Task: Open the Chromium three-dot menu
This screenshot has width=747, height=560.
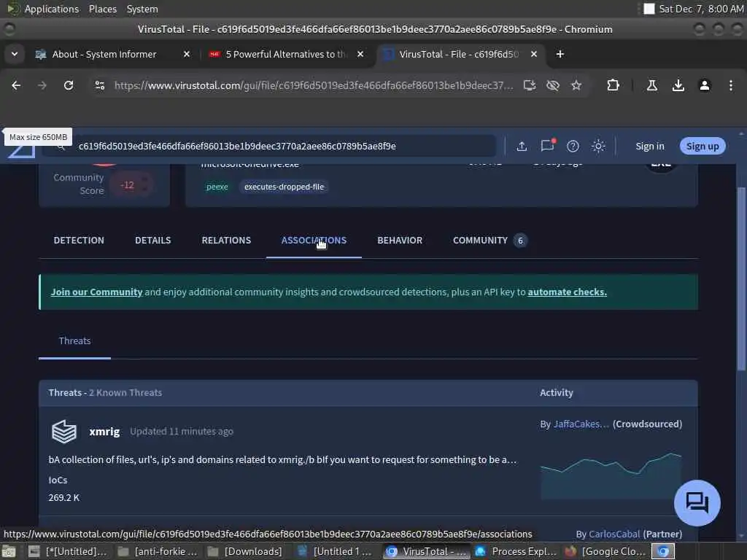Action: coord(731,85)
